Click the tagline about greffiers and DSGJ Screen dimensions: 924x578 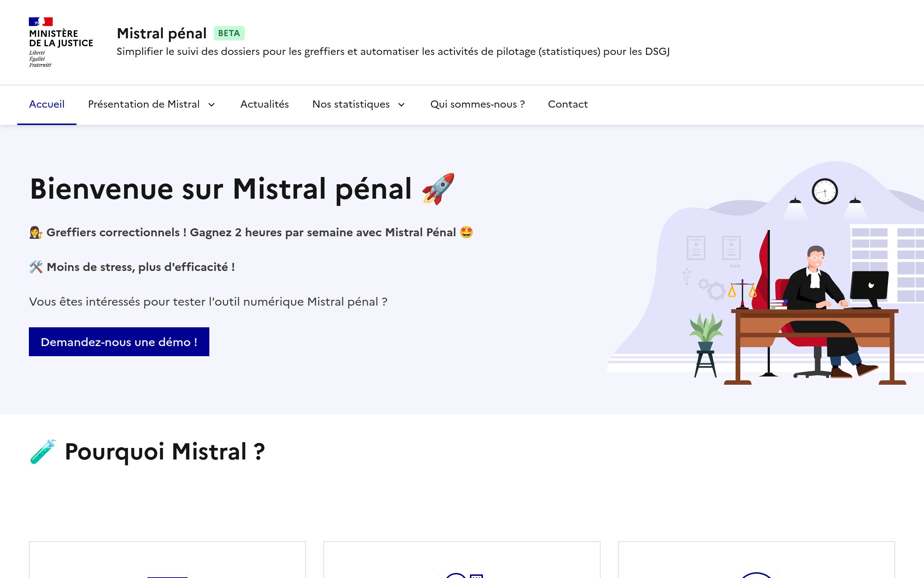(393, 52)
